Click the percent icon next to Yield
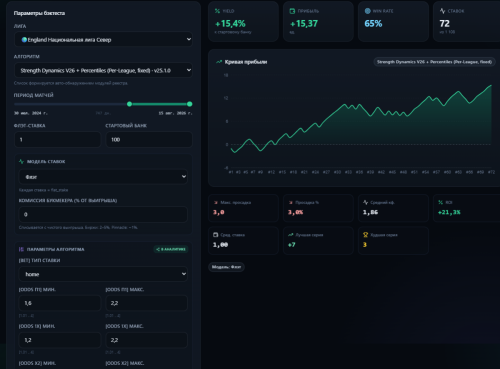500x369 pixels. click(217, 11)
